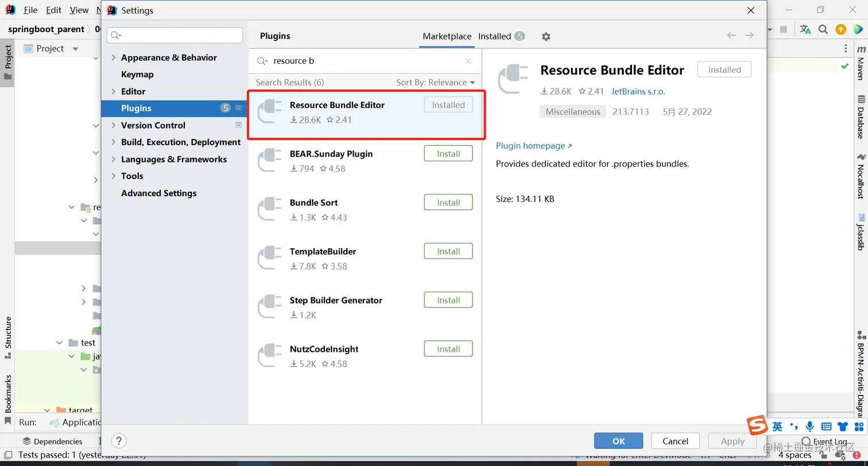Open the Sogou soft keyboard icon

click(x=827, y=426)
